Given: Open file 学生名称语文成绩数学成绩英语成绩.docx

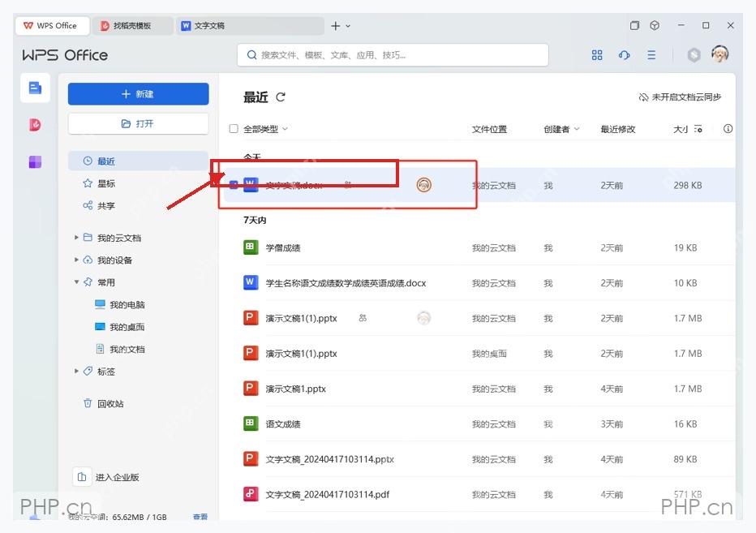Looking at the screenshot, I should coord(346,283).
